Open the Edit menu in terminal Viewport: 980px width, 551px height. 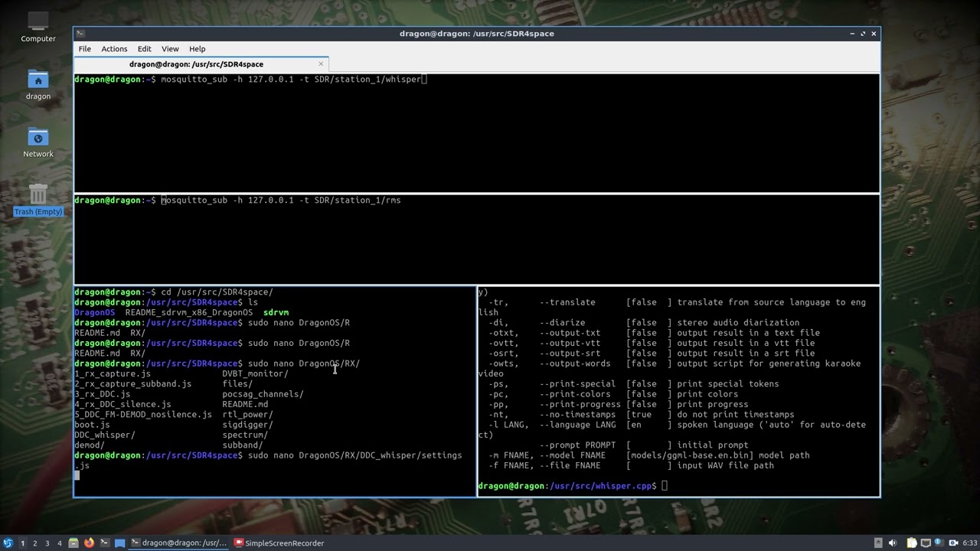[144, 49]
